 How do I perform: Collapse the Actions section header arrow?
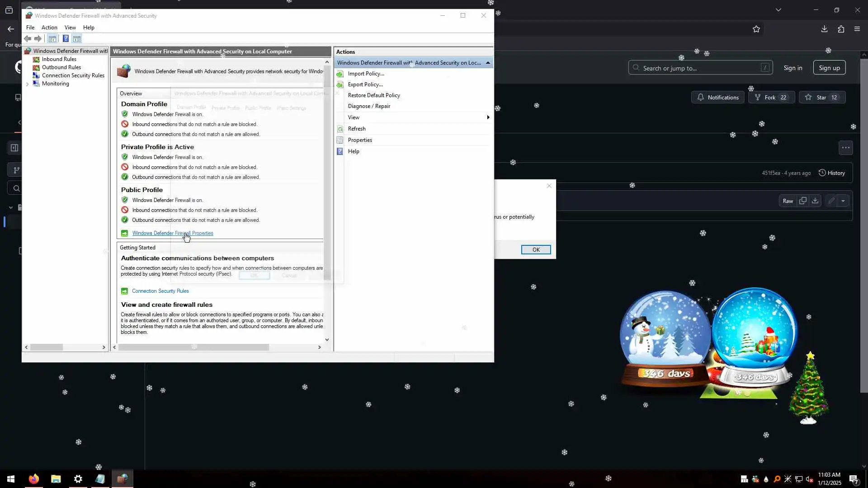click(x=488, y=63)
